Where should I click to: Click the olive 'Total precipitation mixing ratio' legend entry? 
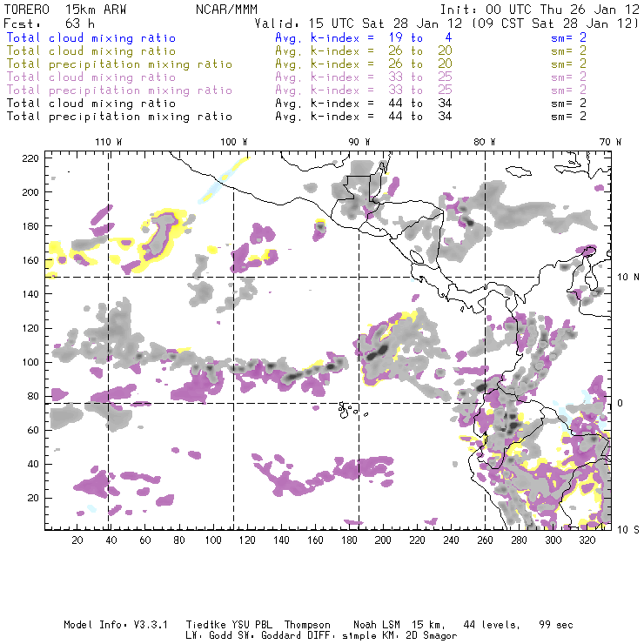[119, 64]
